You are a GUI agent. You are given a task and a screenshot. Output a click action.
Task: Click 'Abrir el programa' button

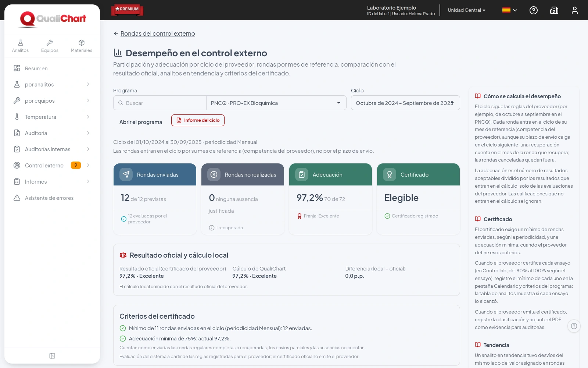(x=141, y=122)
